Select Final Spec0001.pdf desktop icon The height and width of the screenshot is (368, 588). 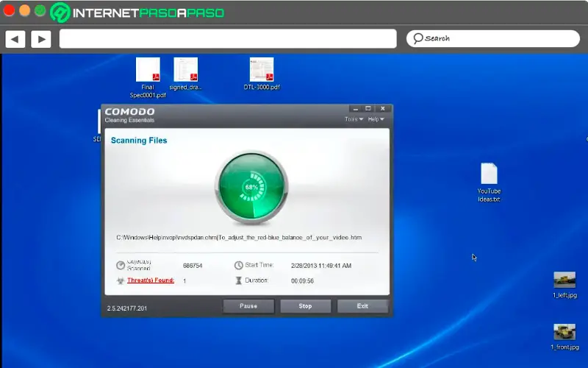148,78
